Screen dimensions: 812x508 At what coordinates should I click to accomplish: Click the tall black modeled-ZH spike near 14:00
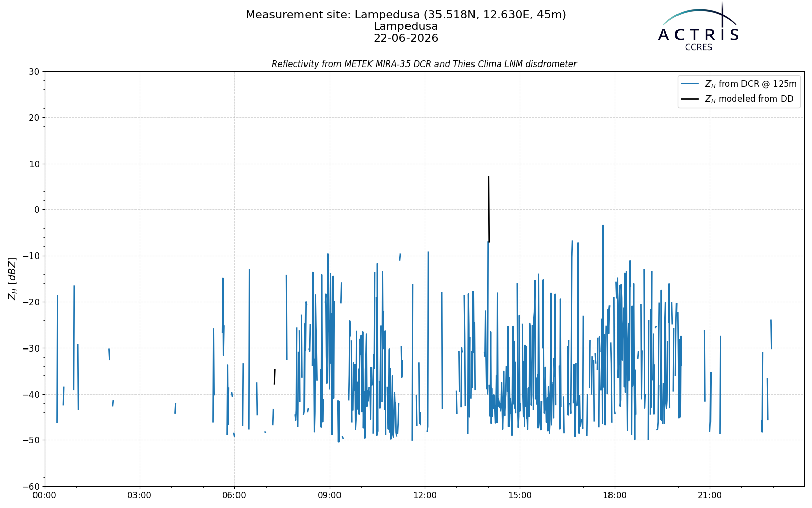(x=489, y=209)
